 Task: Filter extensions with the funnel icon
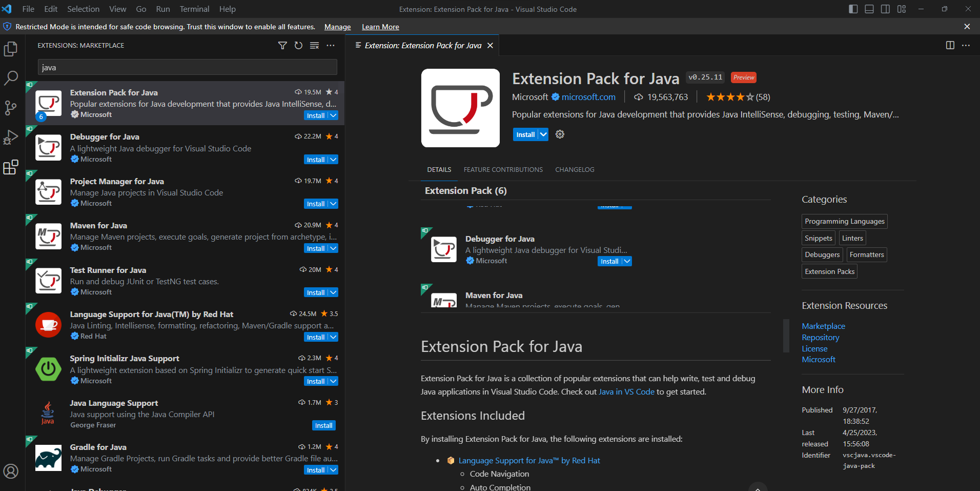(282, 46)
